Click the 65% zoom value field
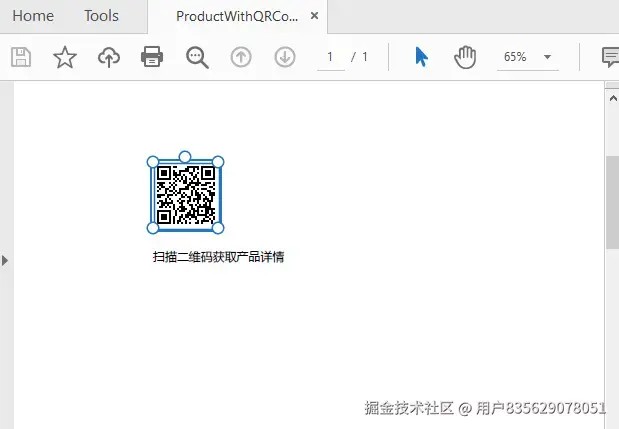This screenshot has width=619, height=429. coord(515,57)
